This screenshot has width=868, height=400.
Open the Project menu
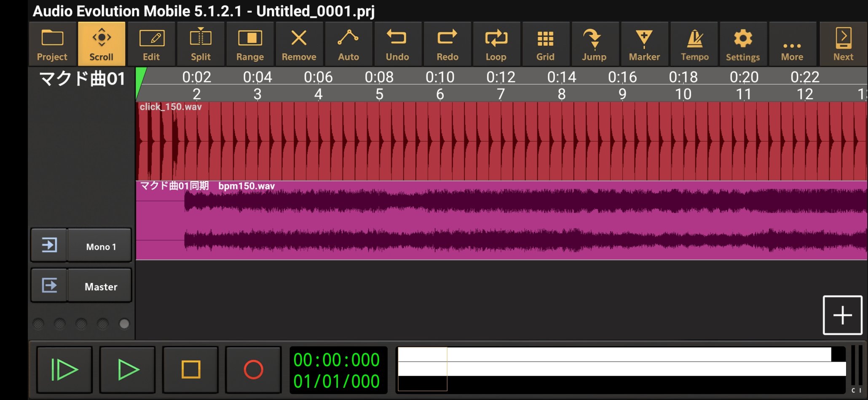coord(52,44)
